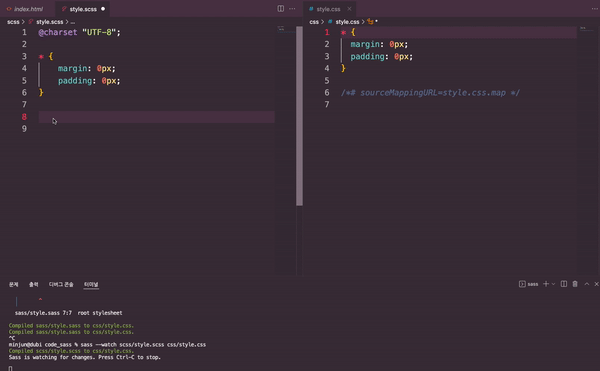Split the left editor with split icon
The image size is (600, 371).
280,8
